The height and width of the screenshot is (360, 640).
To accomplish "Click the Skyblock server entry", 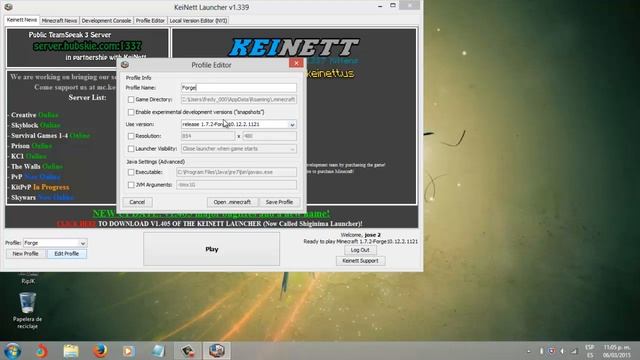I will pos(35,125).
